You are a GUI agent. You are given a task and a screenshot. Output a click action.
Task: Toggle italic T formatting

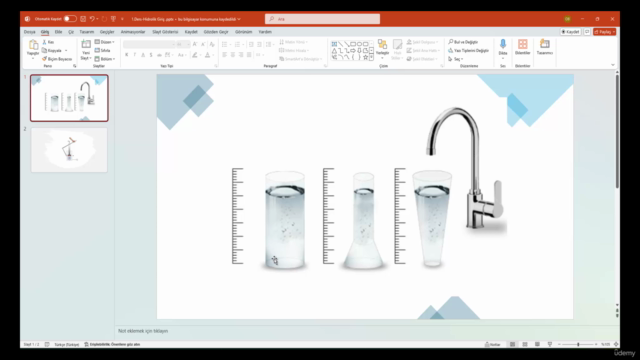tap(135, 55)
